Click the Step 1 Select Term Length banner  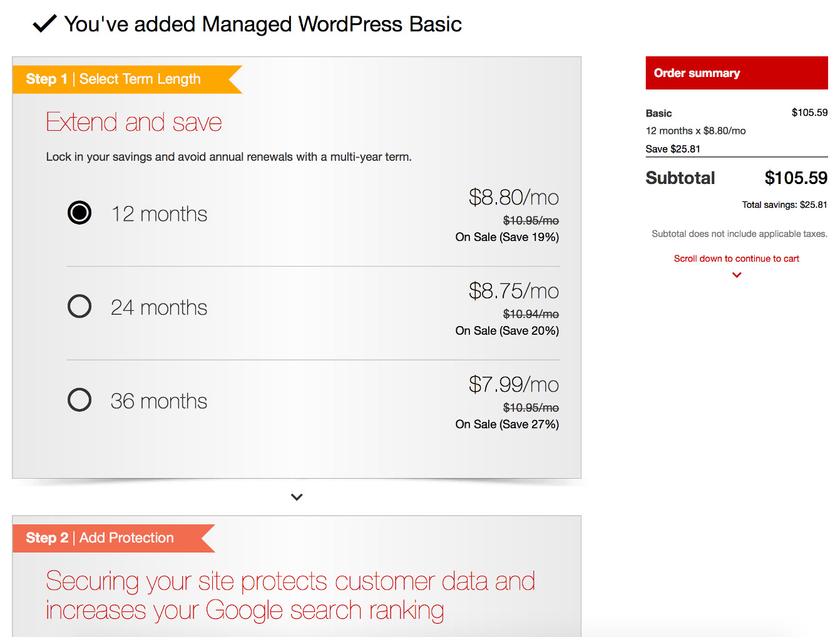127,79
